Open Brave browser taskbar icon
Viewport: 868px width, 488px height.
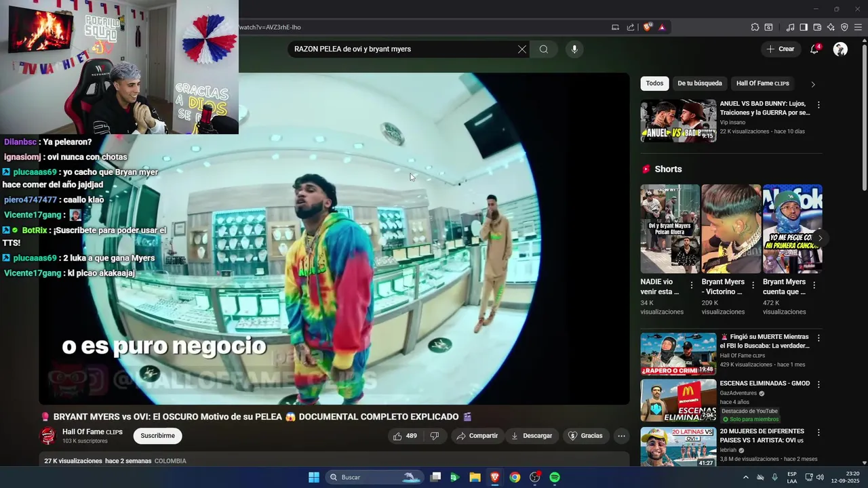(x=495, y=477)
